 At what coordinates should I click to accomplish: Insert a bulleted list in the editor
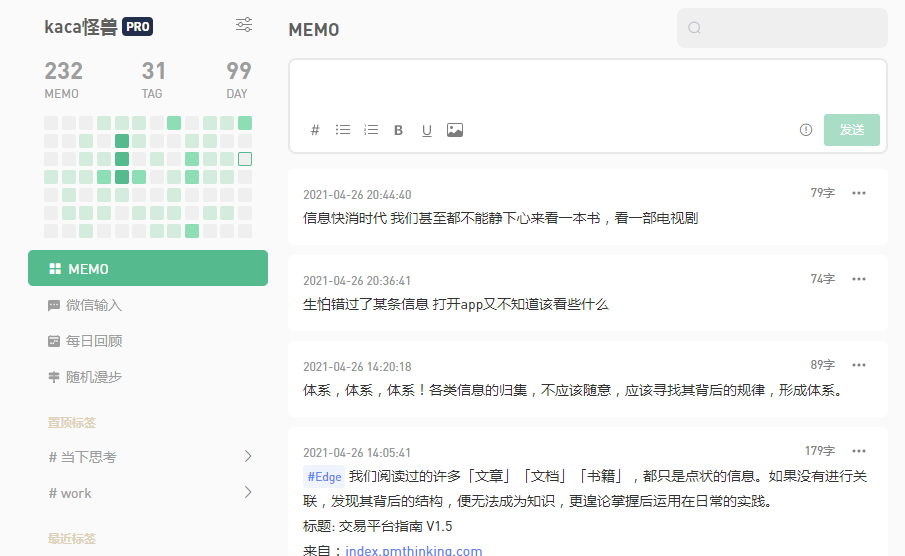pos(343,130)
